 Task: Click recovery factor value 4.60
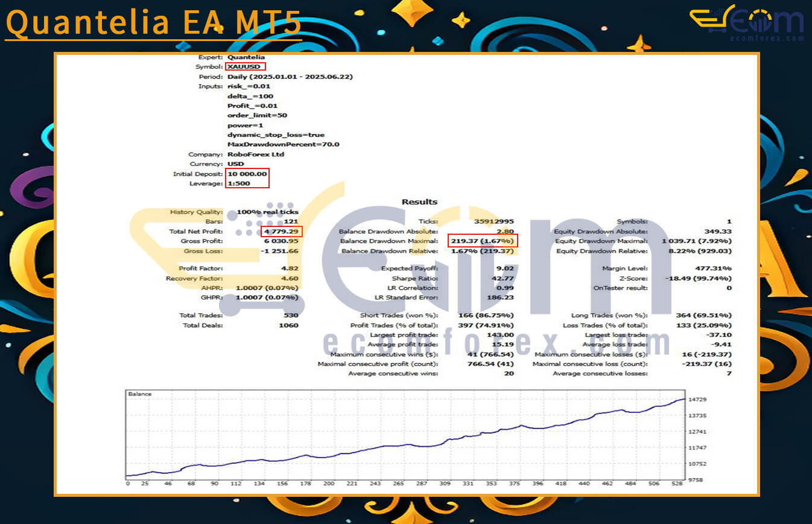pos(290,278)
